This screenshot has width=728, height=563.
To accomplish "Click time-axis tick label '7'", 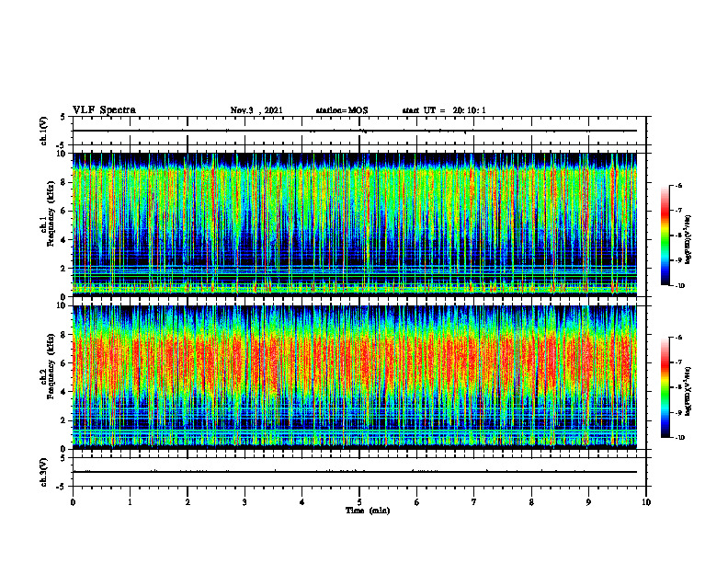I will pyautogui.click(x=474, y=502).
